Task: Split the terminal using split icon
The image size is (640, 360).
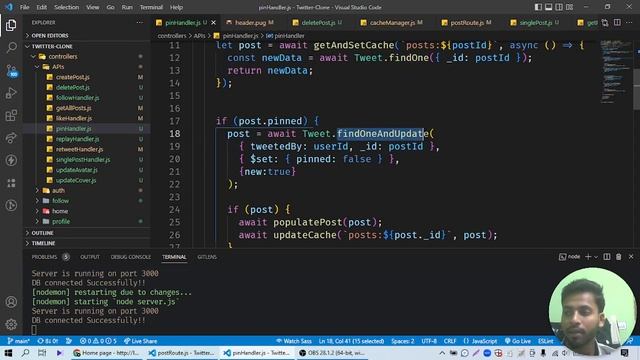Action: [607, 257]
